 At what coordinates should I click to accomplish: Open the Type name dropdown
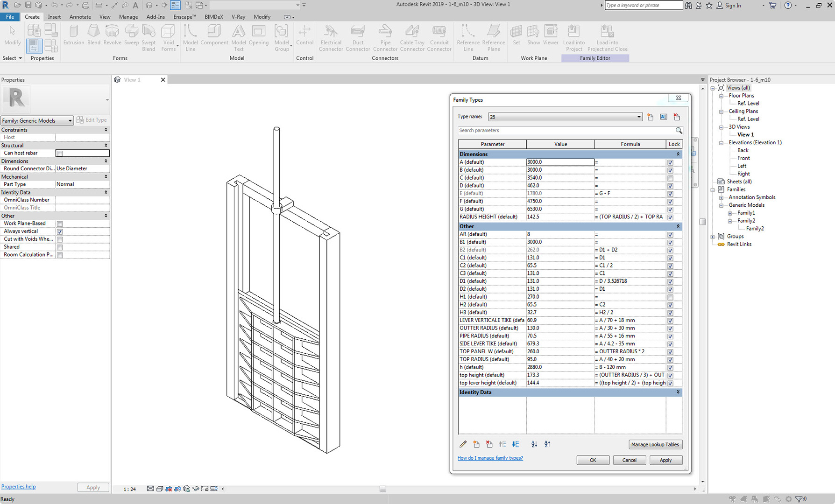638,117
